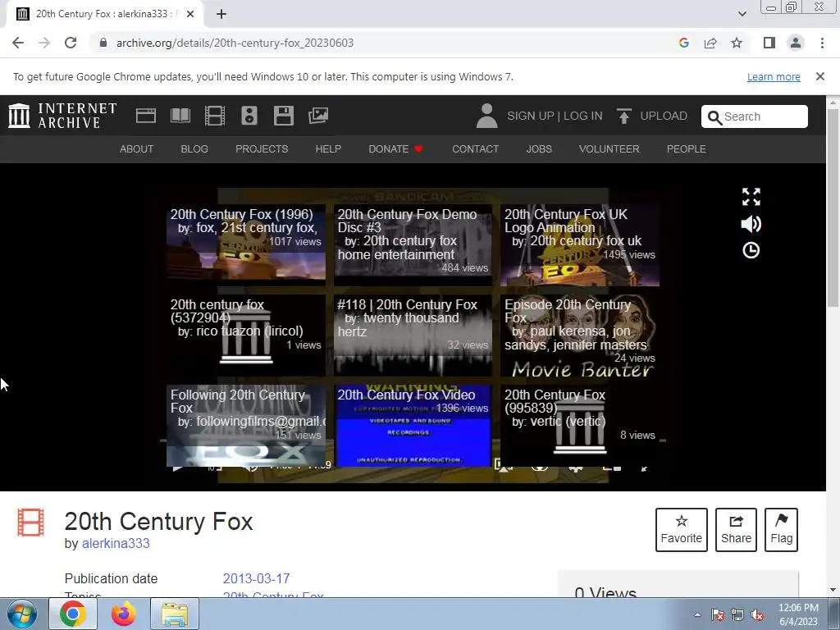This screenshot has height=630, width=840.
Task: Open the Chrome three-dot menu
Action: point(822,43)
